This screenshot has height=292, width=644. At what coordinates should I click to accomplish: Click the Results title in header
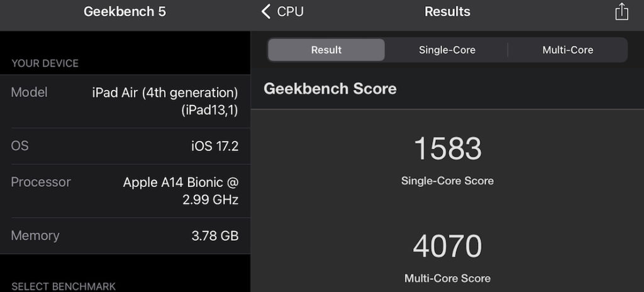(x=447, y=11)
